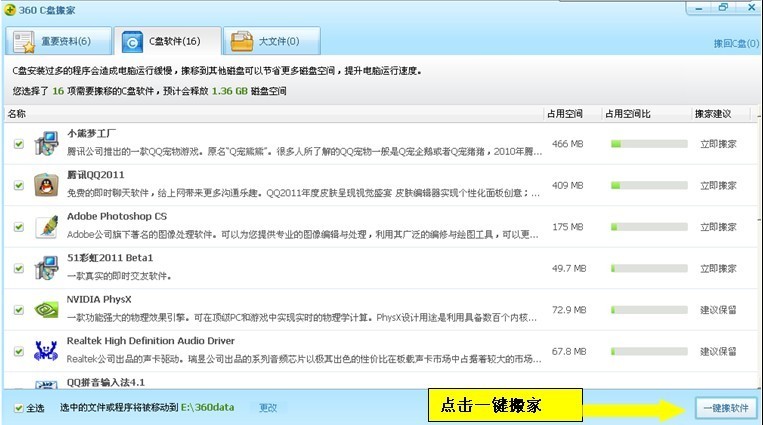
Task: Toggle the 全选 select-all checkbox
Action: click(18, 408)
